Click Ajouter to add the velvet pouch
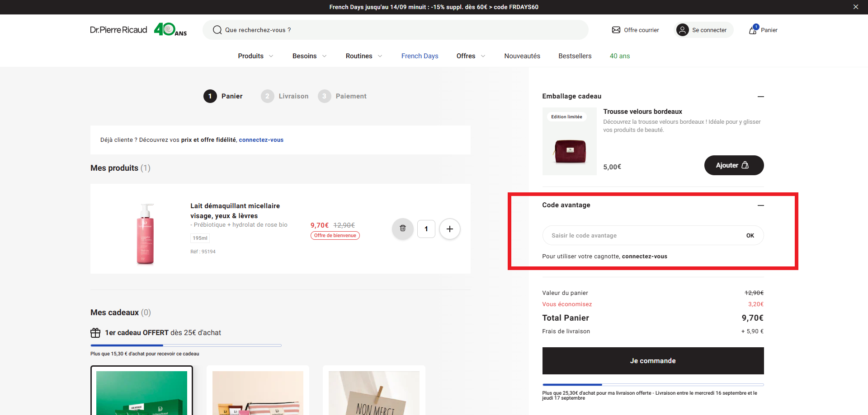868x415 pixels. pos(734,165)
